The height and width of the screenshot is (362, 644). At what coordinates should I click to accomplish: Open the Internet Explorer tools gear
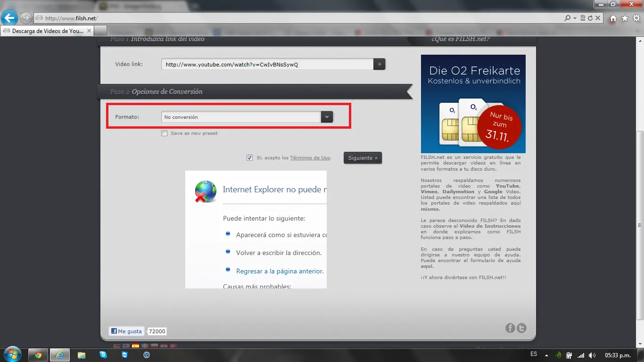coord(636,18)
